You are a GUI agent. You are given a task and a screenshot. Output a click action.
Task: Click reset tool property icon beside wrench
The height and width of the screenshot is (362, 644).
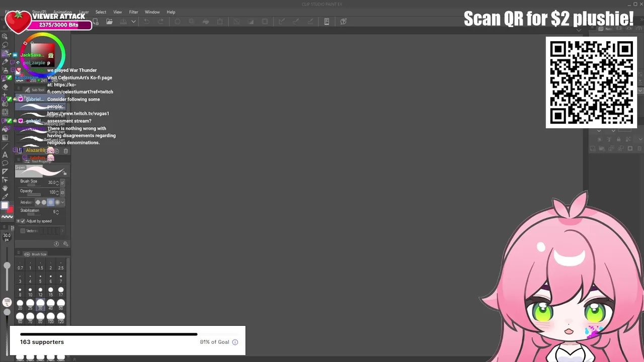click(x=56, y=244)
